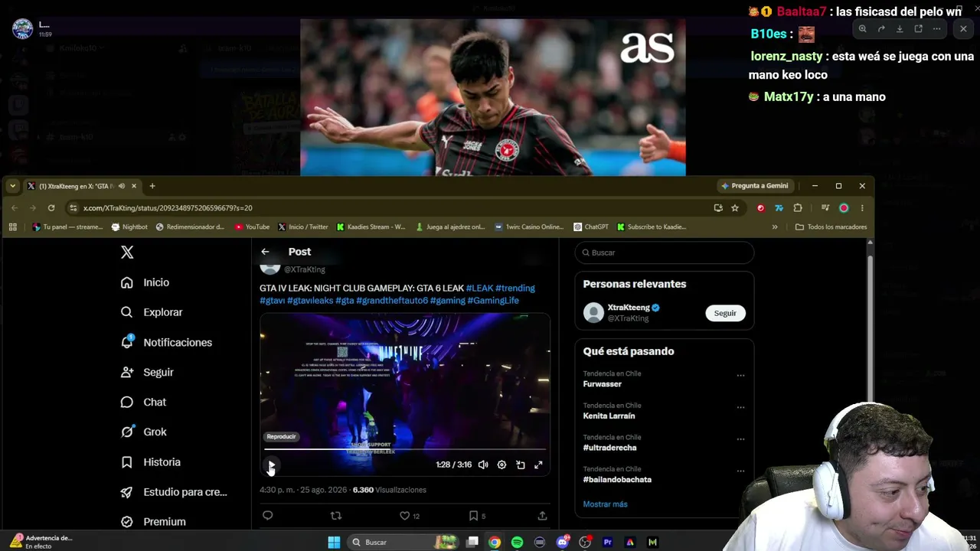Viewport: 980px width, 551px height.
Task: Click the #LEAK hashtag
Action: [479, 288]
